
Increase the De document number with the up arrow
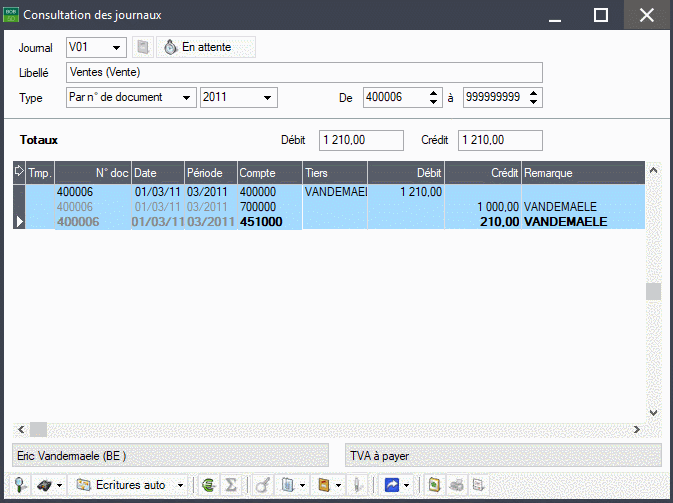pyautogui.click(x=433, y=93)
